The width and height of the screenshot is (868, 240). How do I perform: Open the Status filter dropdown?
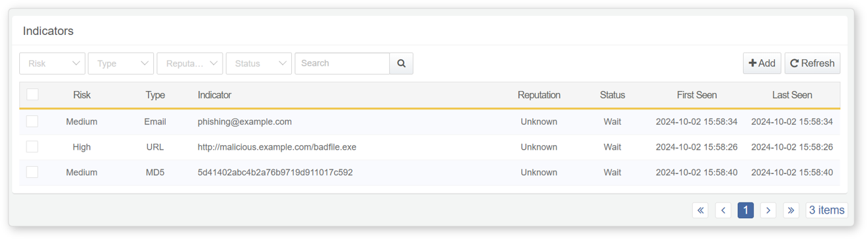258,63
